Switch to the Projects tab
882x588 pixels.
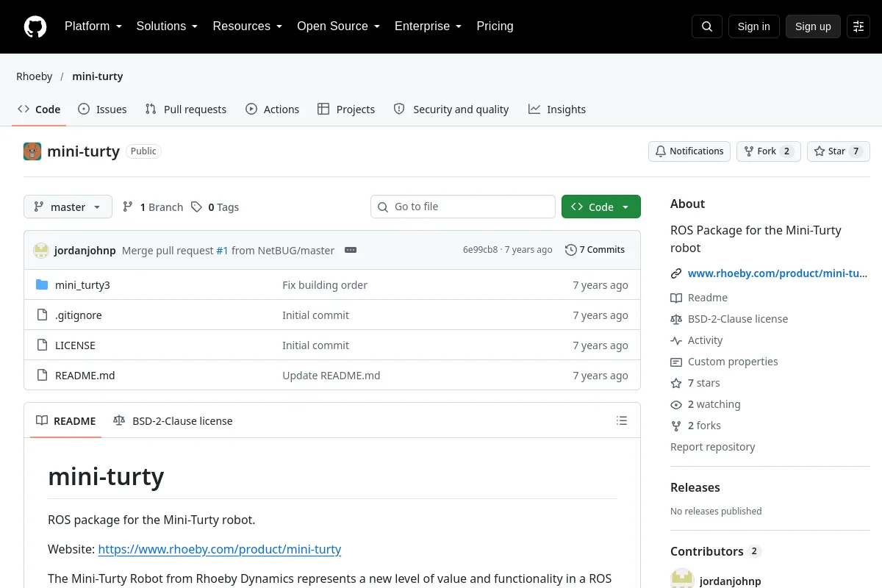pos(346,110)
